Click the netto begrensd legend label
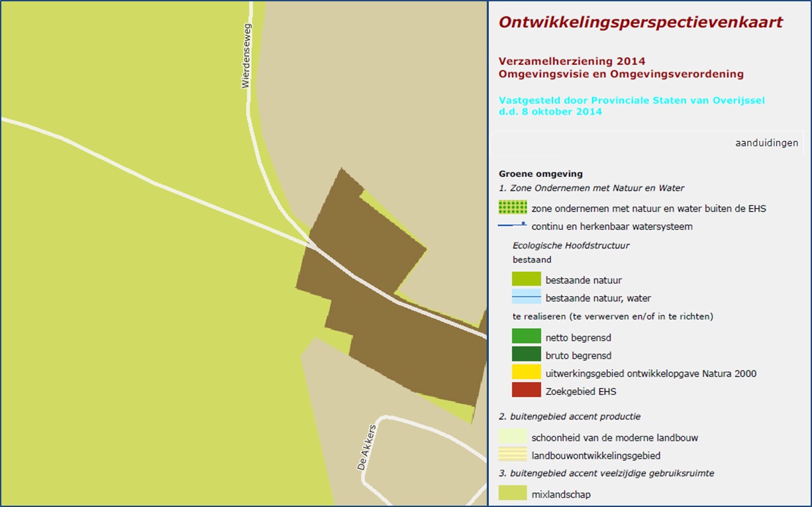This screenshot has width=812, height=507. (578, 338)
